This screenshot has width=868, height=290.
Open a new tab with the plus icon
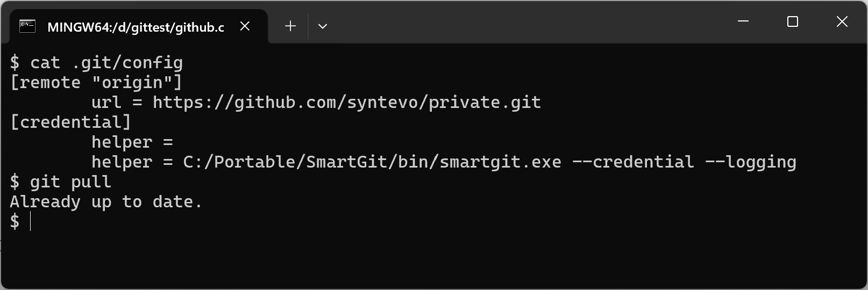coord(290,26)
